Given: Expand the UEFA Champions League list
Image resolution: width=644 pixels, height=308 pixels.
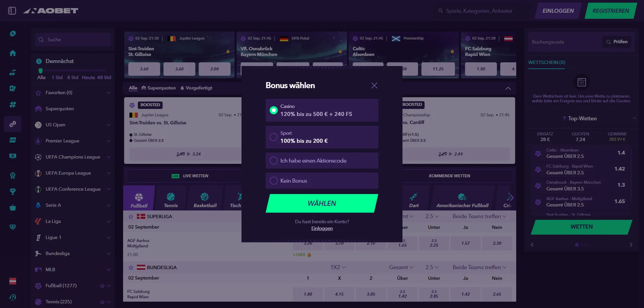Looking at the screenshot, I should [x=109, y=157].
